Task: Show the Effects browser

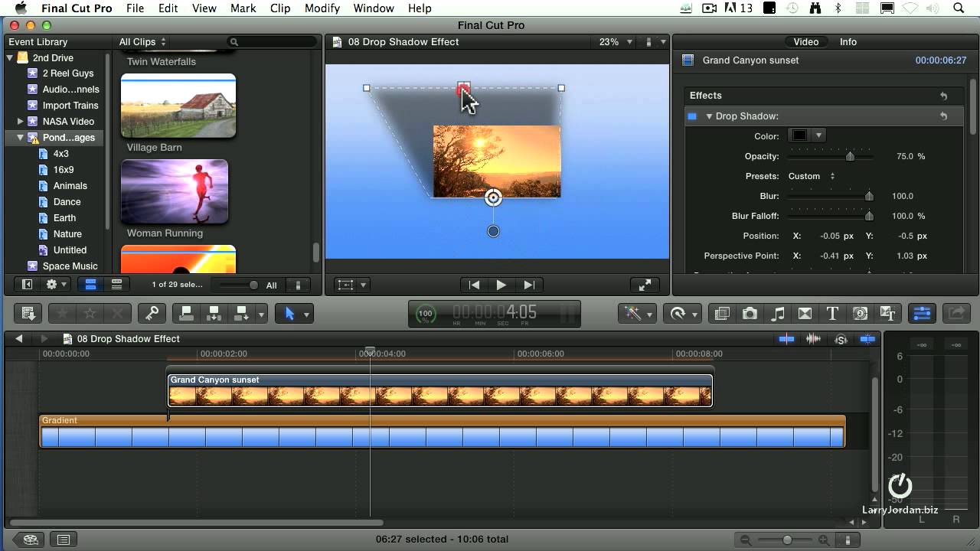Action: [721, 313]
